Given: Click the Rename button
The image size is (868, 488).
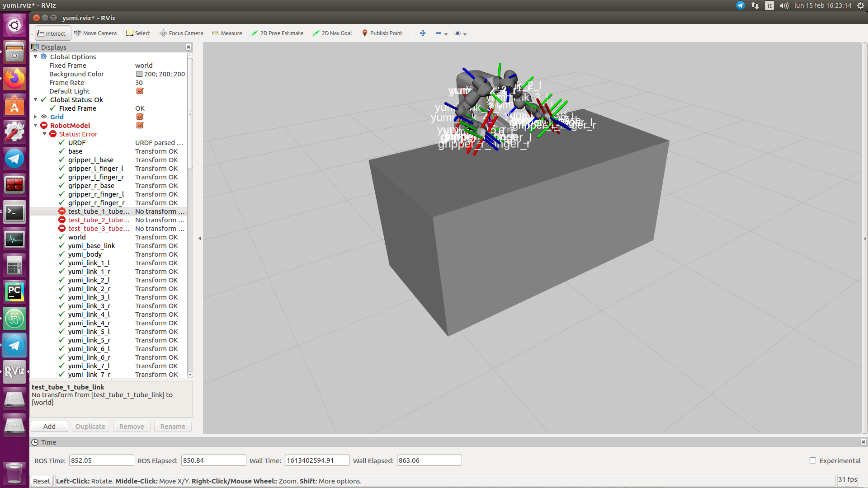Looking at the screenshot, I should [x=173, y=426].
